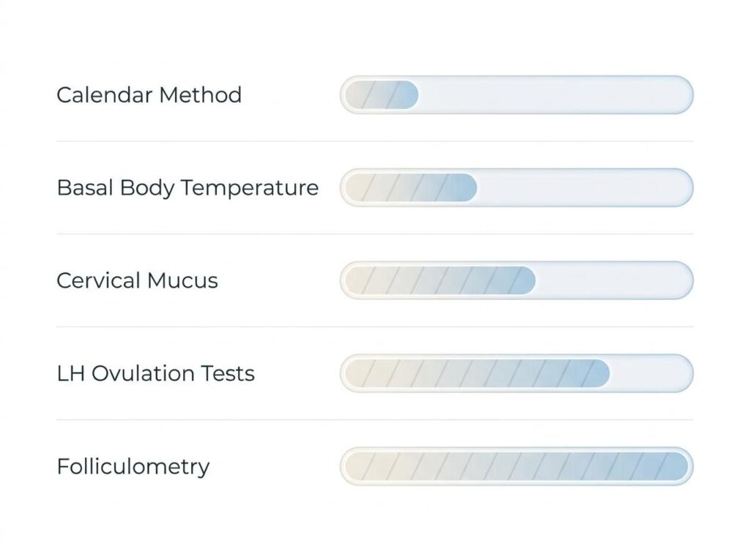Click the empty part of Basal Body Temperature bar
750x560 pixels.
(583, 187)
